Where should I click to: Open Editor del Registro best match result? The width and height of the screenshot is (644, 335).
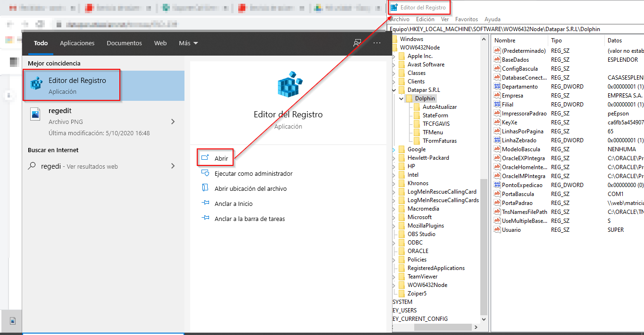click(103, 86)
